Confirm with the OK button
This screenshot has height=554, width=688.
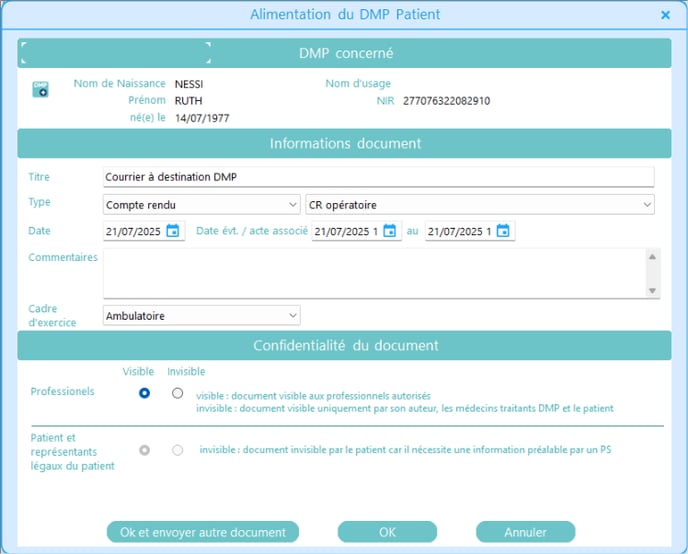(387, 532)
